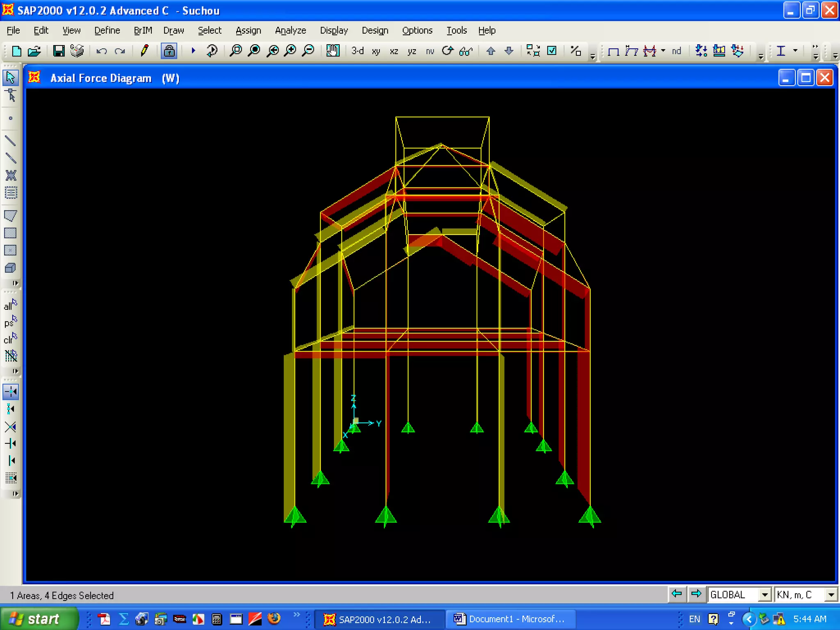Select the Quick Draw Secondary Beams tool

click(x=11, y=193)
